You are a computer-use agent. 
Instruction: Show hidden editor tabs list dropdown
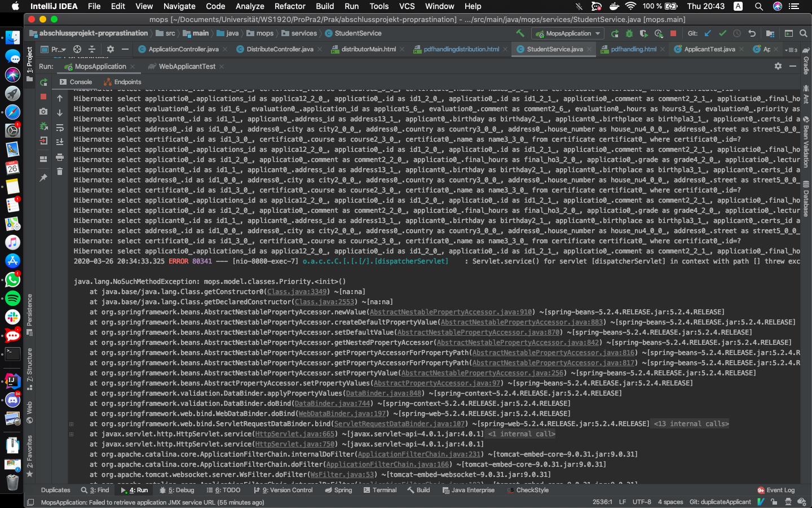[792, 50]
